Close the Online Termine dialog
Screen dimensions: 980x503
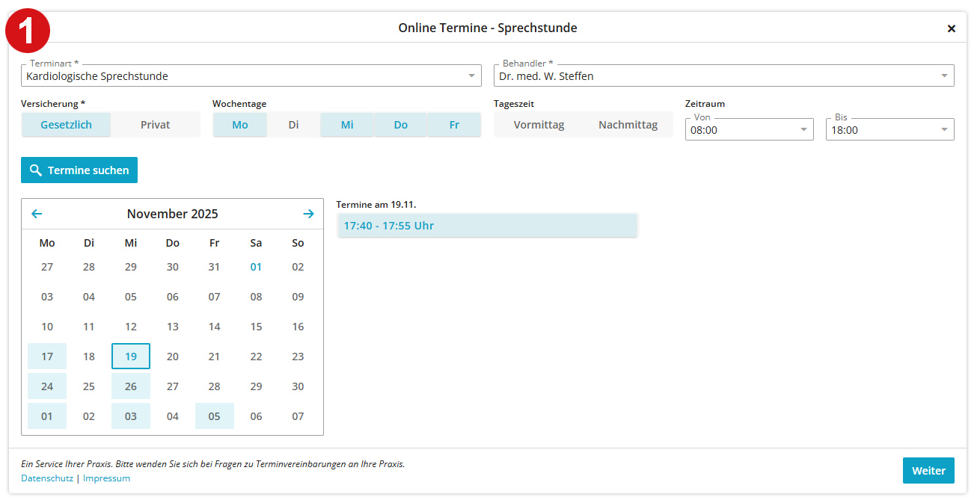[x=951, y=28]
